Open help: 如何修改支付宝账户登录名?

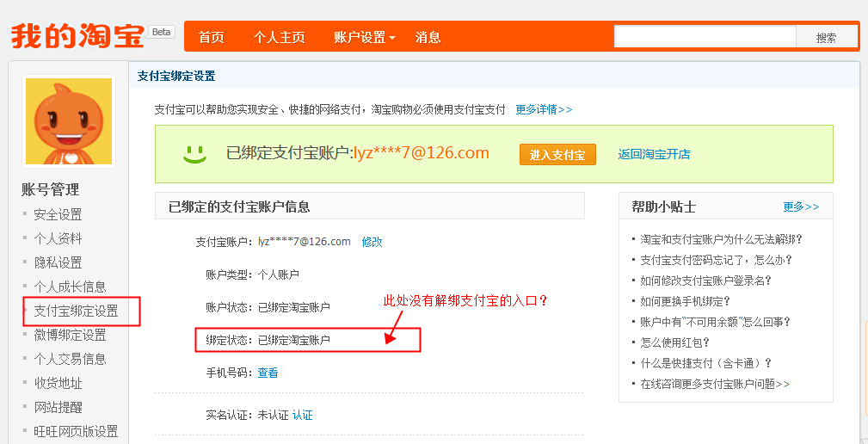[x=705, y=281]
